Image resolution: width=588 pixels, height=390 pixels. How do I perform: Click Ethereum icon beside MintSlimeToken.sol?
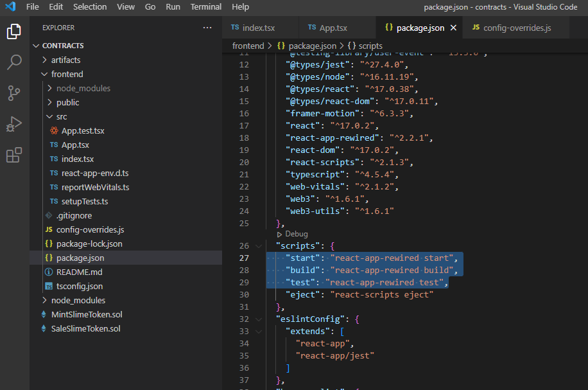pyautogui.click(x=44, y=314)
